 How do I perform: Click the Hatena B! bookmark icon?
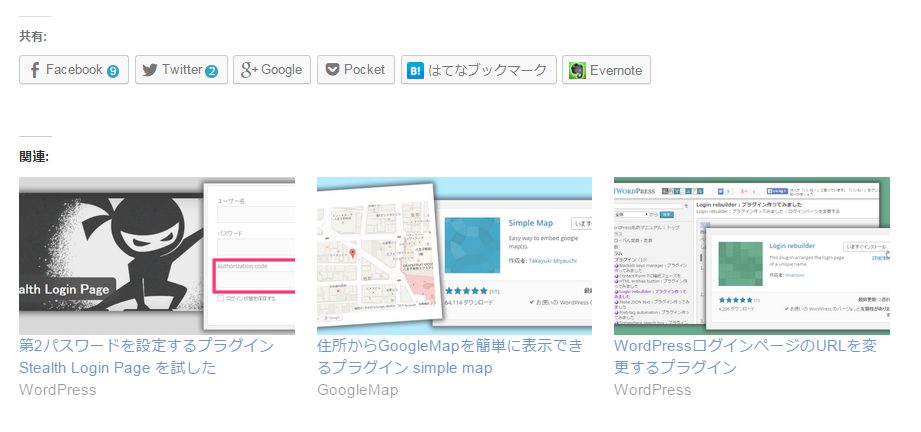click(414, 70)
